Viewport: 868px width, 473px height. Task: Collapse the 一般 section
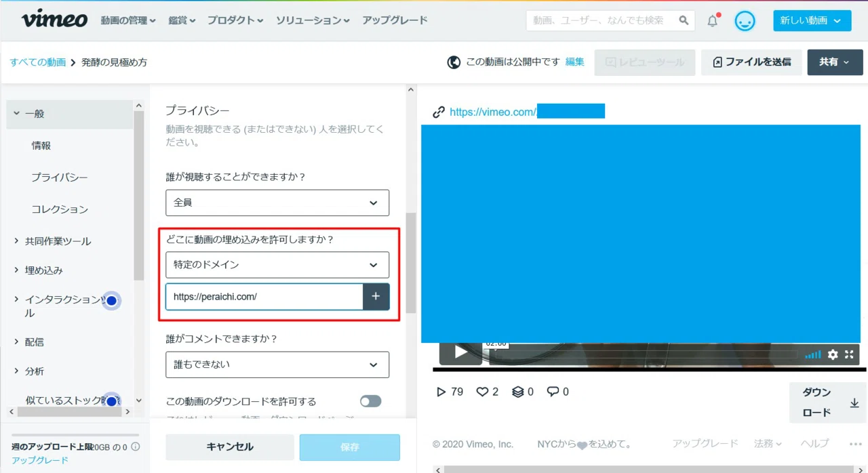[69, 114]
